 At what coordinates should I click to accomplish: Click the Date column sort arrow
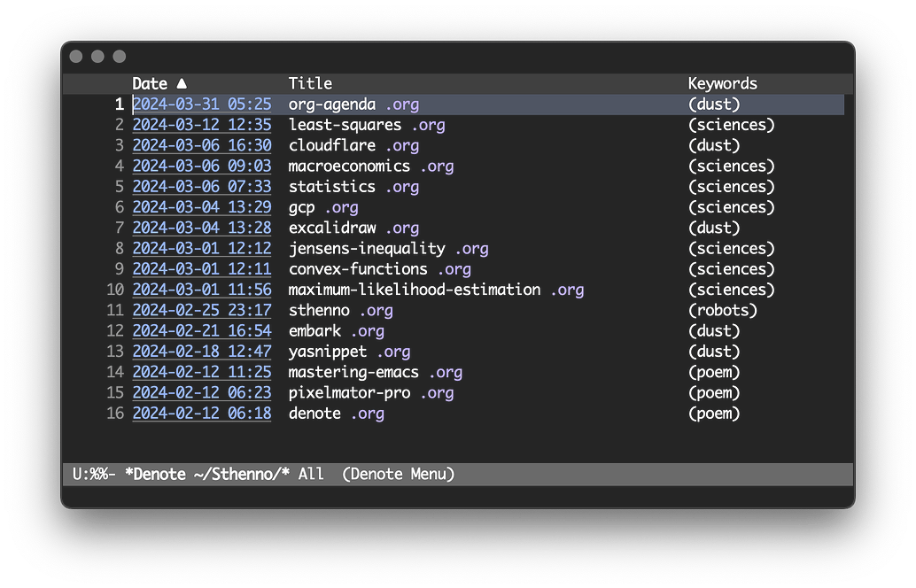182,83
